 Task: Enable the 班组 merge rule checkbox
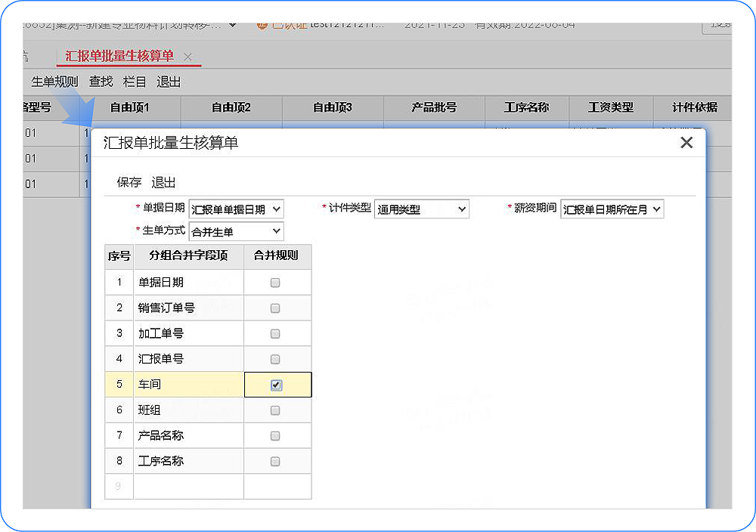click(275, 410)
